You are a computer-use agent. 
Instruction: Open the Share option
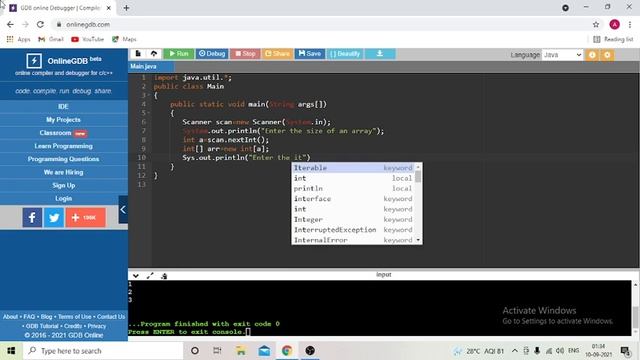277,53
